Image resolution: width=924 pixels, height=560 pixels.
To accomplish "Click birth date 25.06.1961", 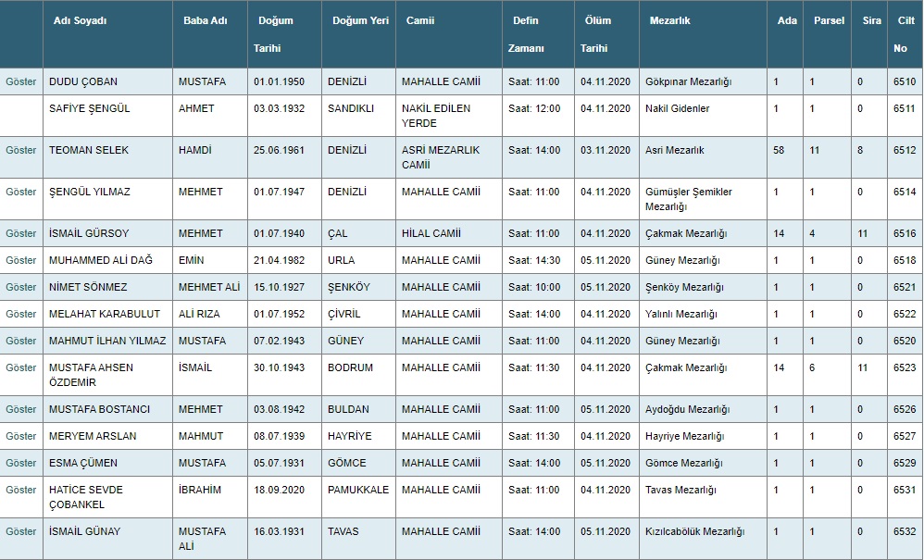I will pyautogui.click(x=280, y=150).
